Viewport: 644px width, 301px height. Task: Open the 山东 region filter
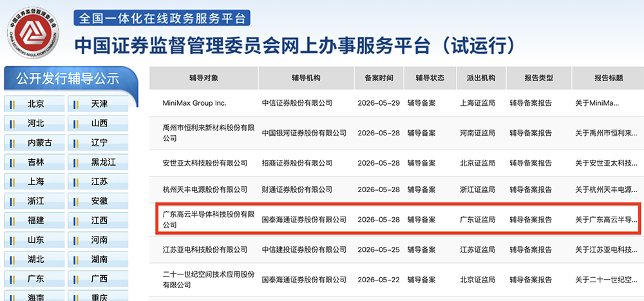(x=35, y=240)
